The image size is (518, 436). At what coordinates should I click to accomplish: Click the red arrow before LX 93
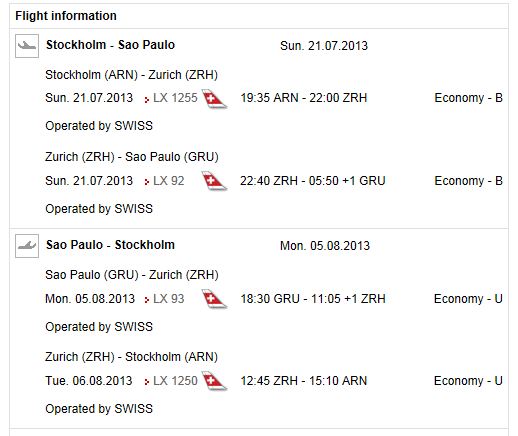pos(146,300)
